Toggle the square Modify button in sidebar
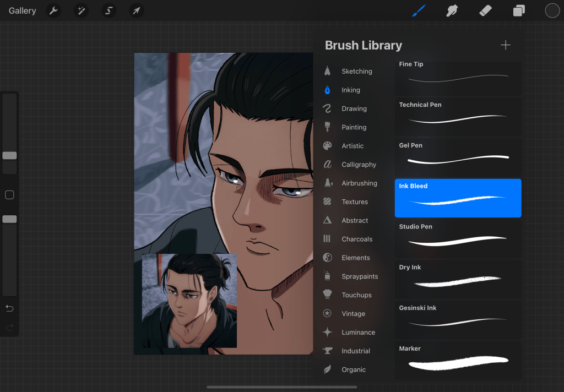The image size is (564, 392). [9, 195]
